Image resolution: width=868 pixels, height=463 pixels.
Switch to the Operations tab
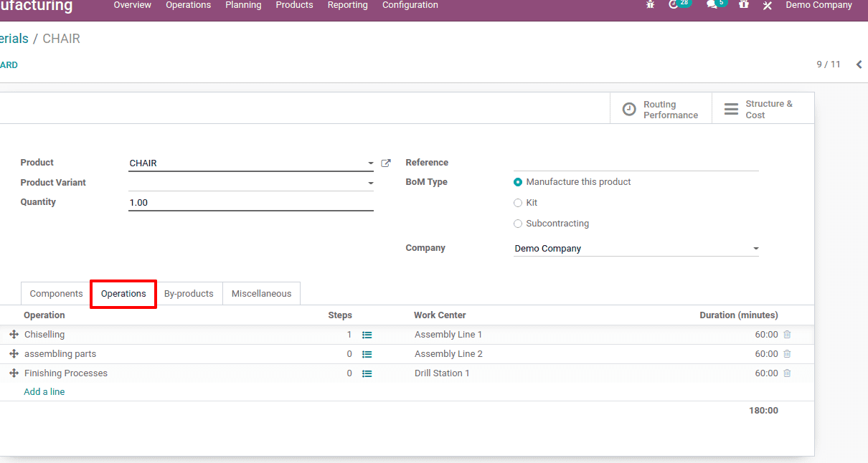[x=123, y=293]
